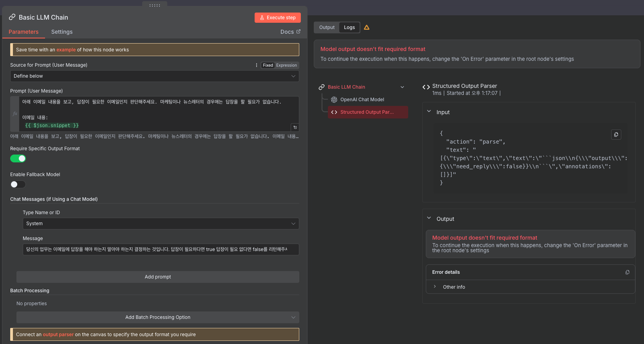The height and width of the screenshot is (344, 644).
Task: Switch prompt source mode to Expression
Action: (286, 65)
